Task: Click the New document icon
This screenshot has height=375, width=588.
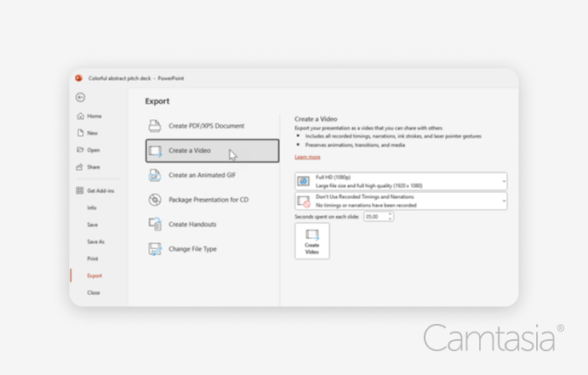Action: point(80,133)
